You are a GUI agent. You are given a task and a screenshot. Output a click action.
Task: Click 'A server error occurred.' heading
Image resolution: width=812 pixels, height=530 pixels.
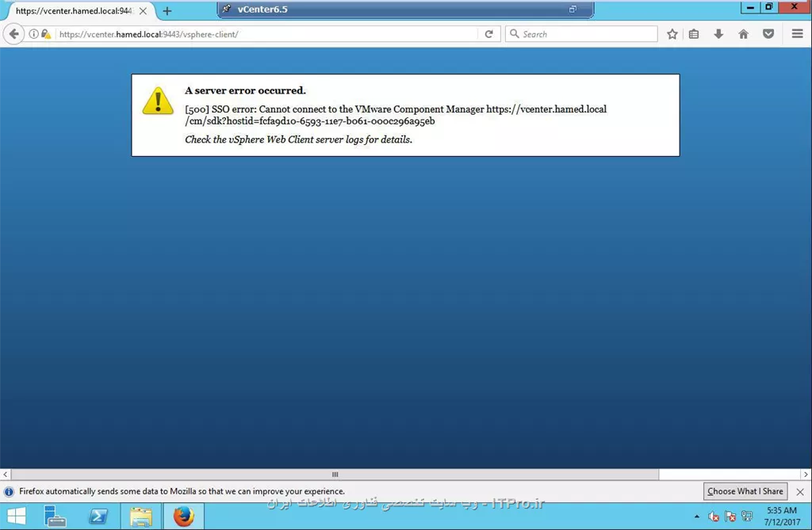pyautogui.click(x=246, y=90)
